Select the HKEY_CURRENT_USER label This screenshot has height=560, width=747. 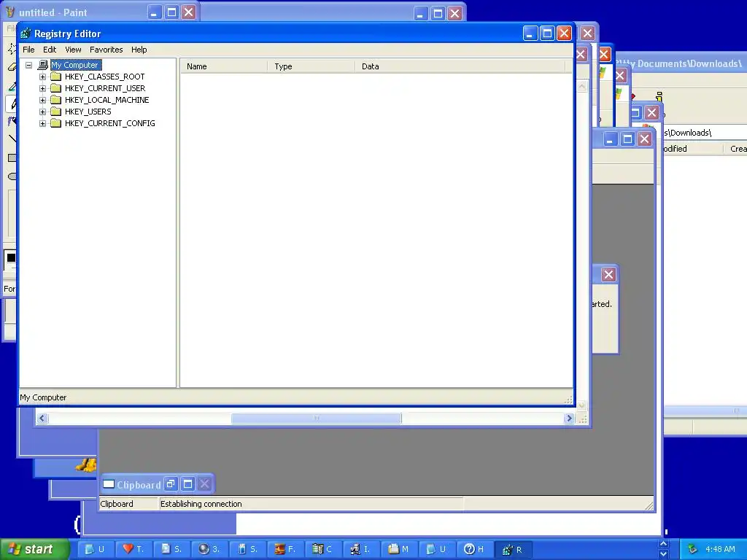pos(105,88)
